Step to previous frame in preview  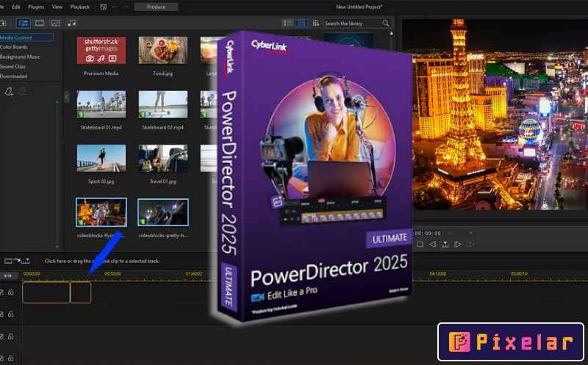(433, 245)
